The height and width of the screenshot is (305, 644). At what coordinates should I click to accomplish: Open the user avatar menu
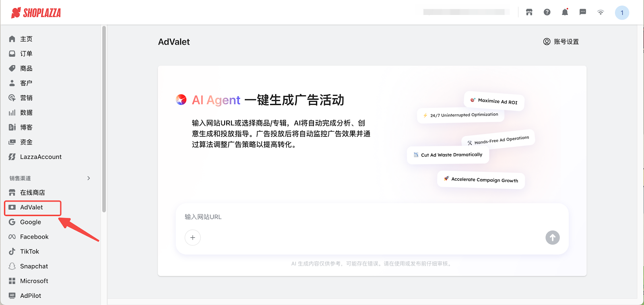coord(622,13)
